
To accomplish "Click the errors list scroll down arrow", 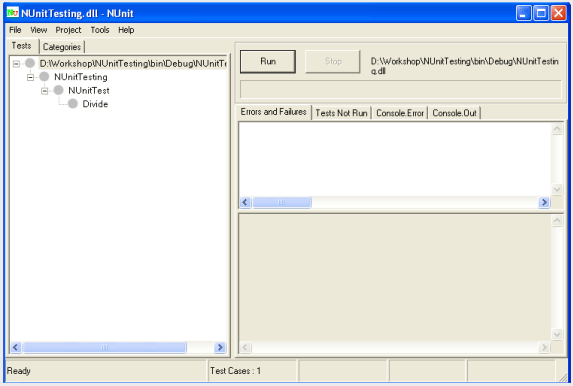I will (x=557, y=189).
